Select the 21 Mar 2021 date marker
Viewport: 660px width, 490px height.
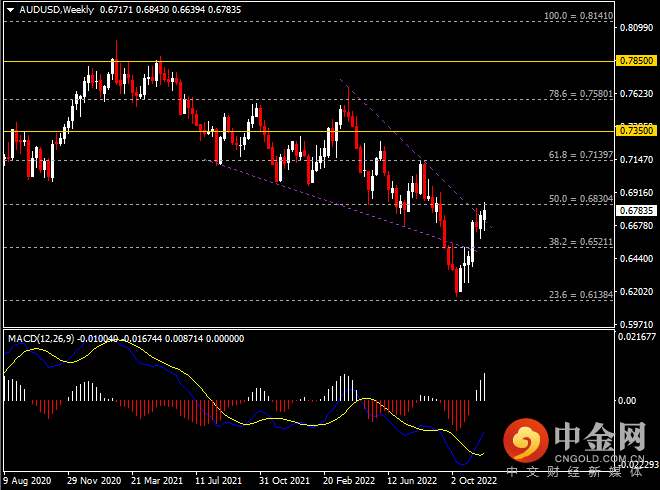[156, 480]
